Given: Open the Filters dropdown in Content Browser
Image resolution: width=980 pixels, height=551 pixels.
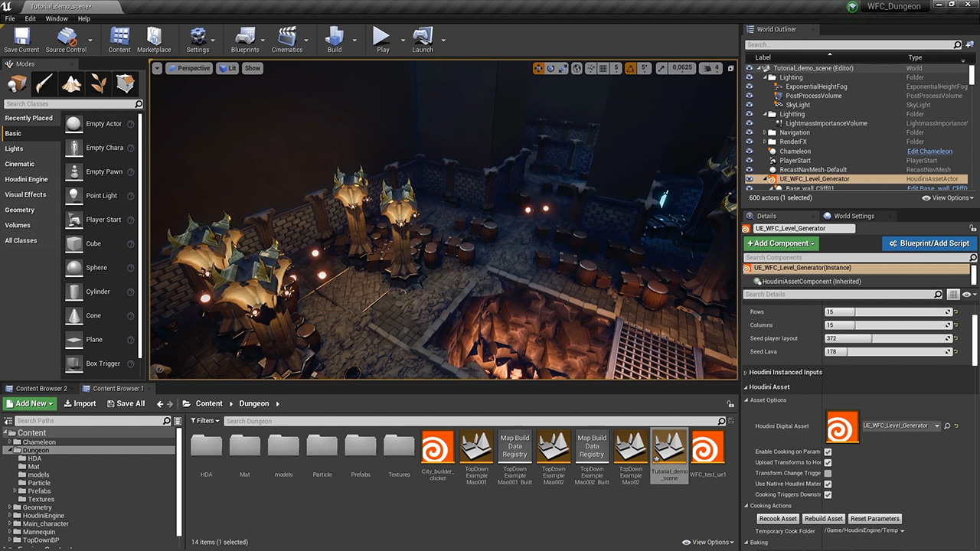Looking at the screenshot, I should [205, 421].
